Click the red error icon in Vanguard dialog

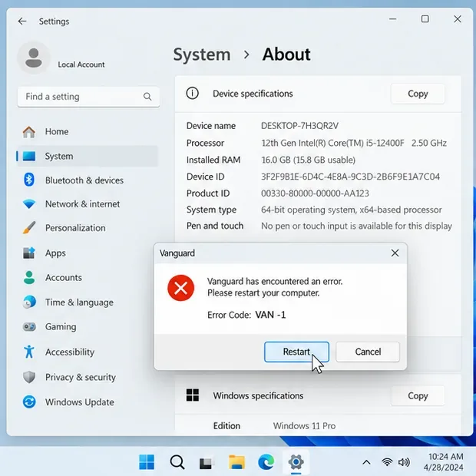click(181, 288)
